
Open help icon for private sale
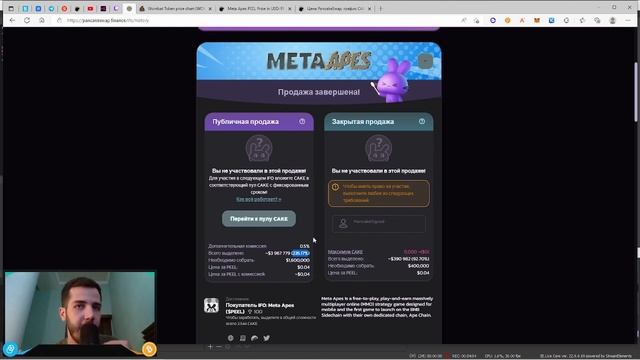coord(422,122)
